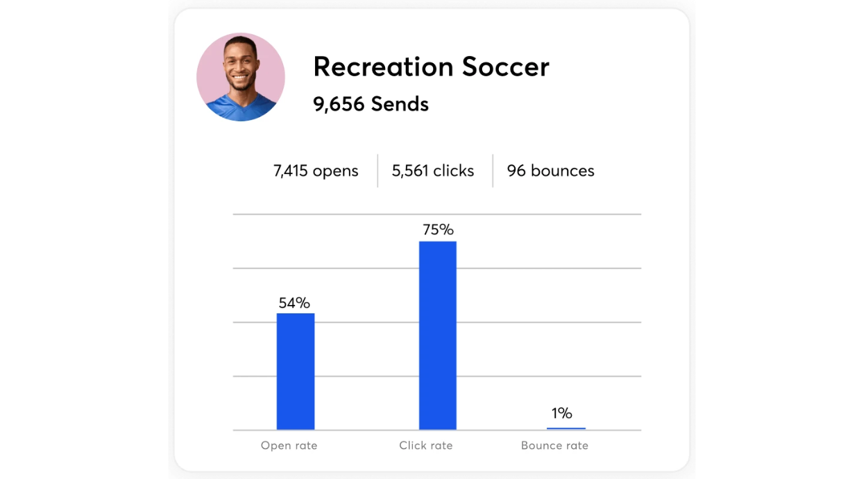Image resolution: width=868 pixels, height=479 pixels.
Task: Select the 54% value label
Action: (294, 303)
